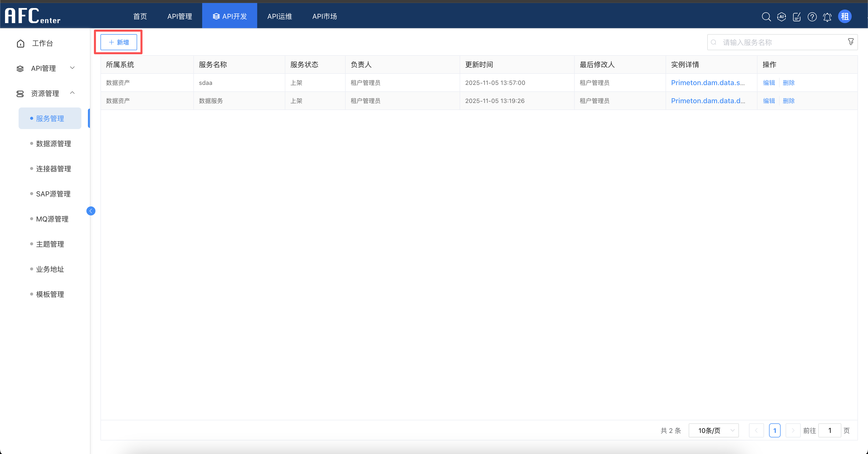Click the filter funnel icon in search box

coord(850,42)
